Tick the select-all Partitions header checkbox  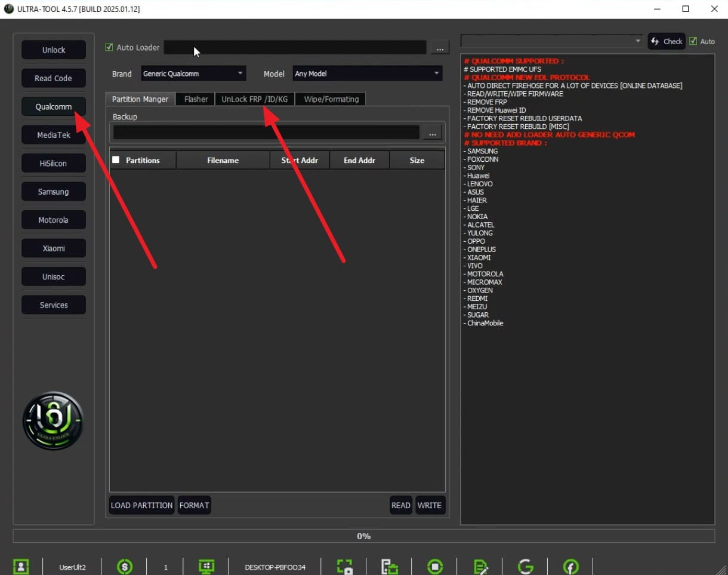[x=116, y=160]
